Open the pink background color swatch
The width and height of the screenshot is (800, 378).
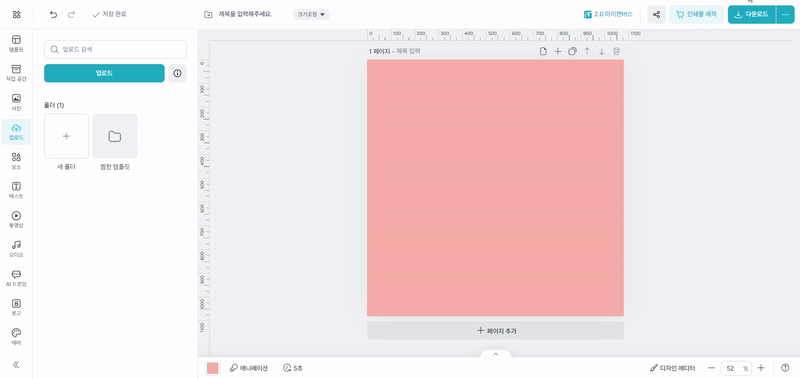coord(212,368)
